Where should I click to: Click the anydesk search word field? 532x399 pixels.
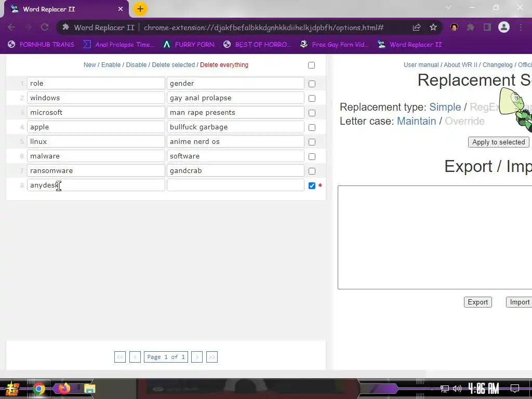click(x=96, y=185)
